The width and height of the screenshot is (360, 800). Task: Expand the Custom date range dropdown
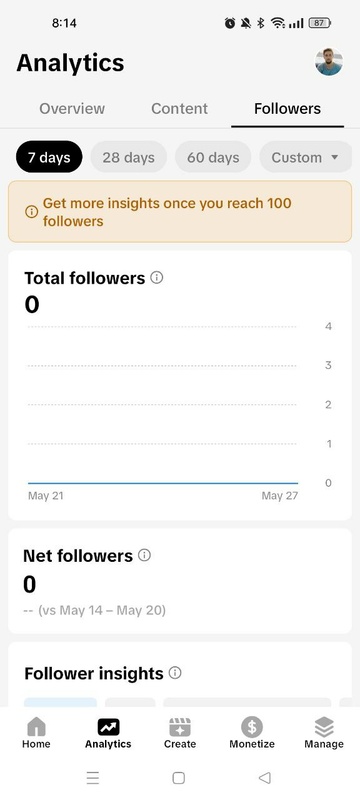coord(305,157)
